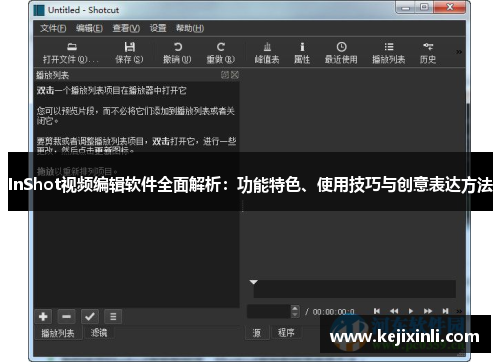
Task: Switch to the Filters tab at bottom
Action: click(99, 333)
